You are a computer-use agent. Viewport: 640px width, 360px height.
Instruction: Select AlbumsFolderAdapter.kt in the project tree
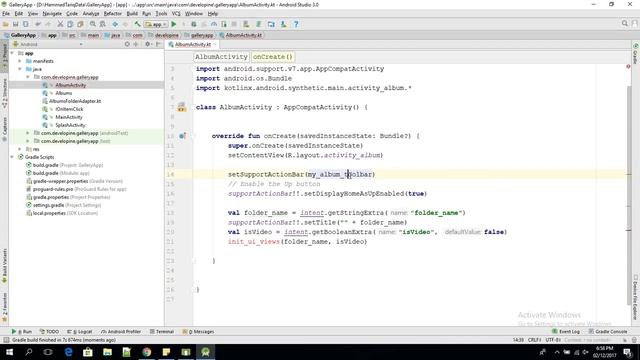75,101
